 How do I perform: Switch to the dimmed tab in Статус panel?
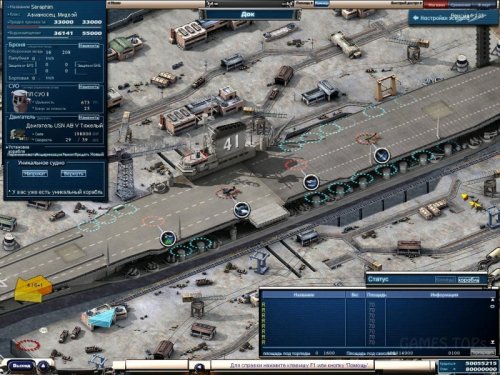[445, 280]
